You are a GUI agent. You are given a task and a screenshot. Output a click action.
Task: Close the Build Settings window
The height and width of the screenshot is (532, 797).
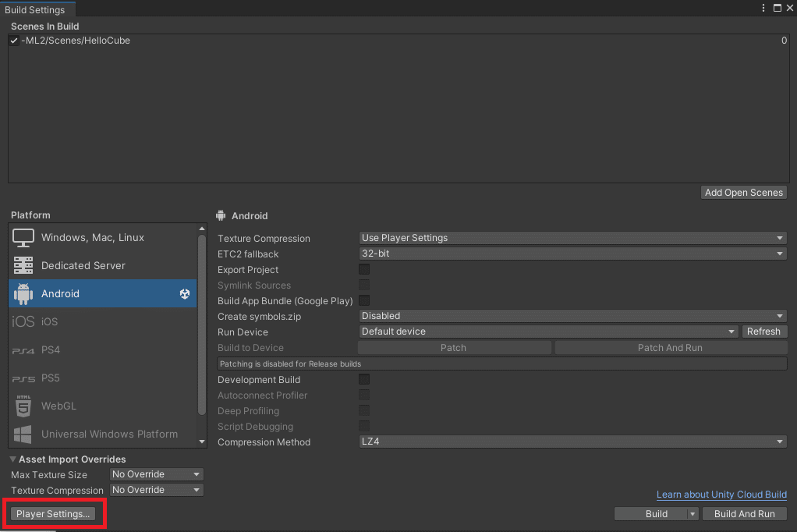point(790,8)
